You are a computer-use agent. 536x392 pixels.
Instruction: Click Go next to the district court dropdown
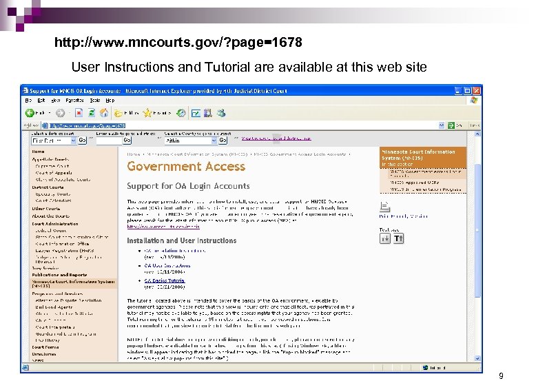click(x=83, y=141)
